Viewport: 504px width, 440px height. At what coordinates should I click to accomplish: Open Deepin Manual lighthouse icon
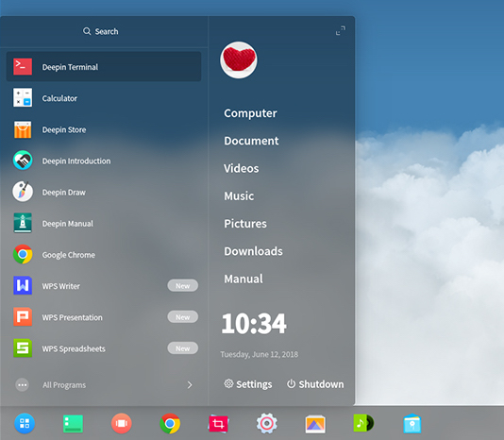(23, 223)
